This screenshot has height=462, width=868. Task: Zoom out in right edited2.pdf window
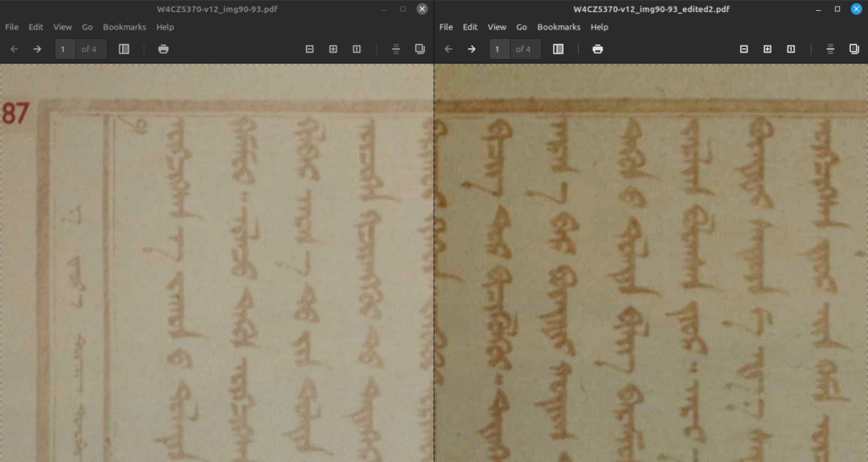(x=744, y=49)
